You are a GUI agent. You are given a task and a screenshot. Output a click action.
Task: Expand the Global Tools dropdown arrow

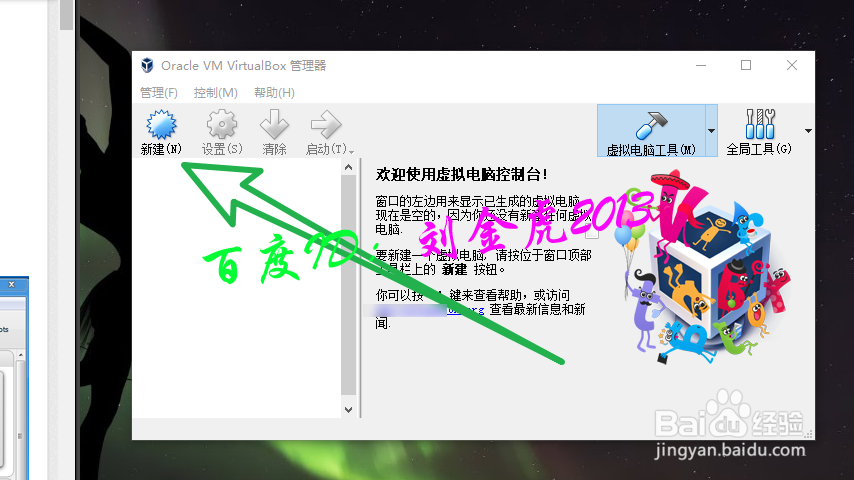808,131
